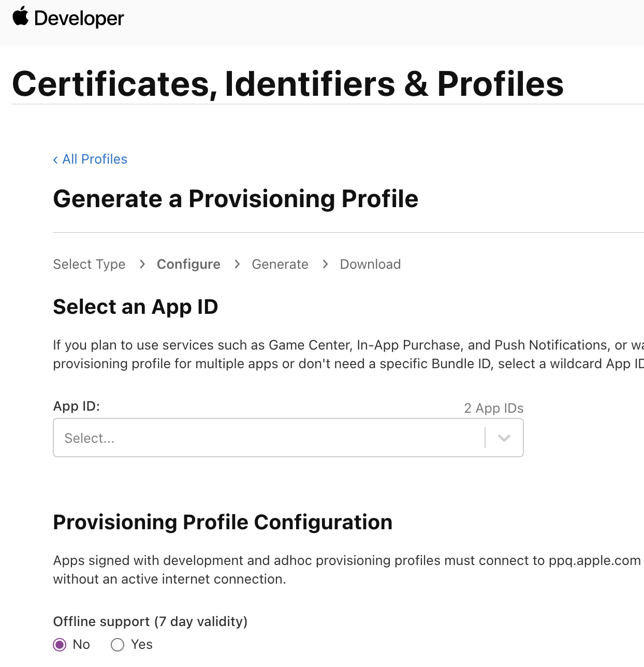Select the Select Type step
This screenshot has width=644, height=667.
click(89, 264)
